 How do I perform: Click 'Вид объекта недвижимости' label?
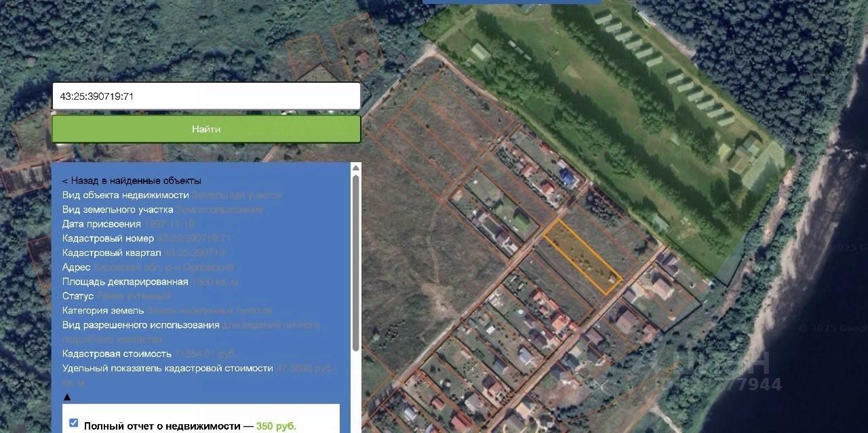coord(125,195)
